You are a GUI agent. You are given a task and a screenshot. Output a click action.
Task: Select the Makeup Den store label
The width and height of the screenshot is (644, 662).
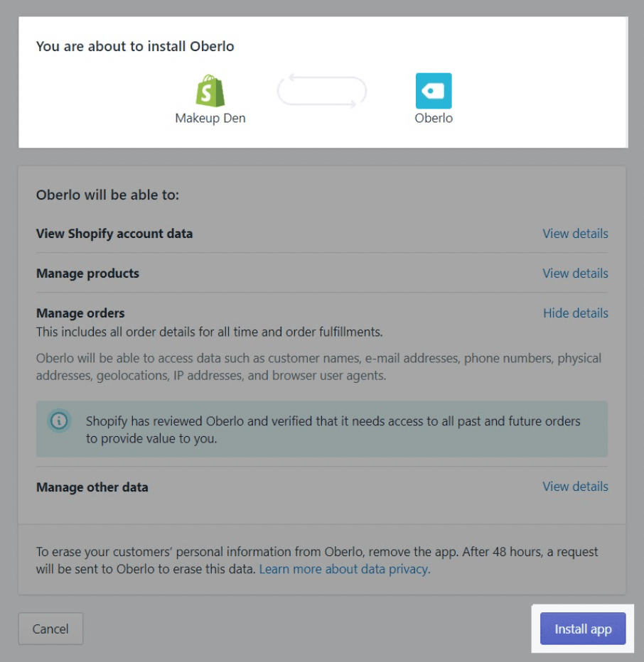(x=210, y=119)
